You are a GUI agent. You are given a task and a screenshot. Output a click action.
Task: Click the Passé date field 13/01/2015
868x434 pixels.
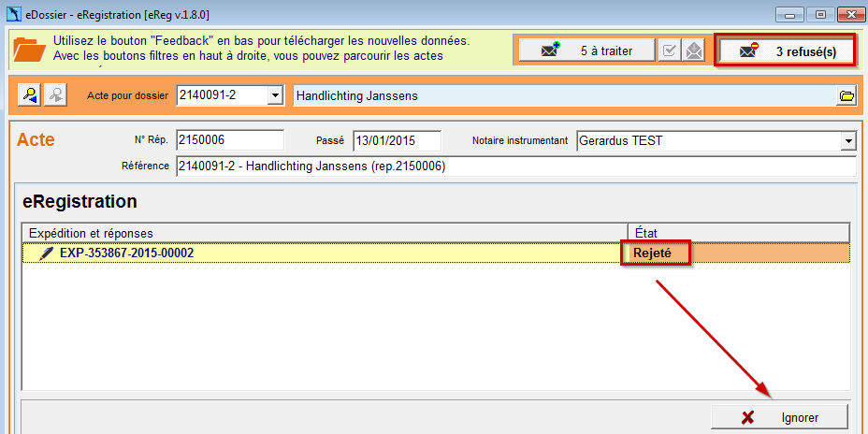[x=397, y=140]
